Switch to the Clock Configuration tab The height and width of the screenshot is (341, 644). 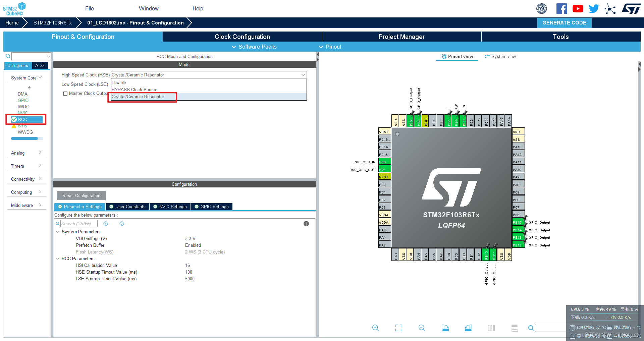(x=242, y=37)
